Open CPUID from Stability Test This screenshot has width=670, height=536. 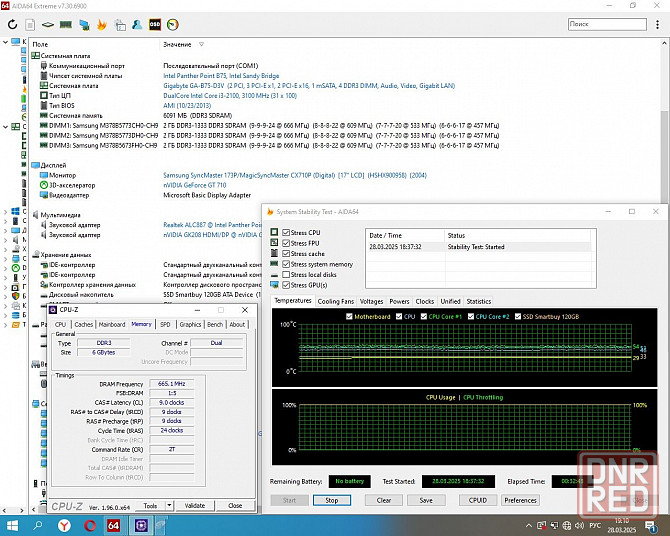click(x=478, y=500)
